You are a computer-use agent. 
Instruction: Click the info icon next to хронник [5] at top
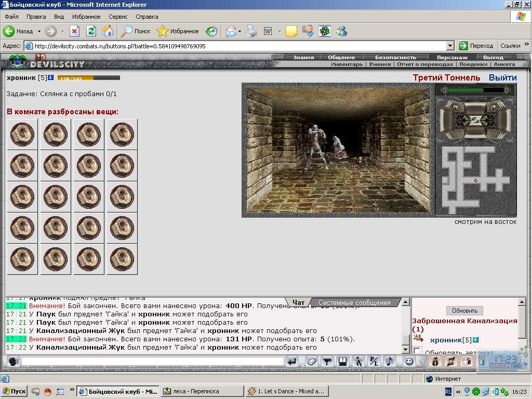(50, 77)
